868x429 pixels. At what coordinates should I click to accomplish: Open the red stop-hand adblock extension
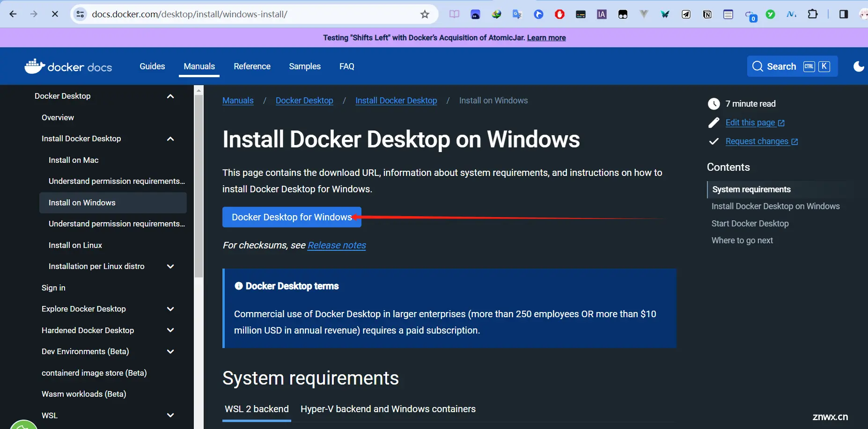(x=559, y=14)
